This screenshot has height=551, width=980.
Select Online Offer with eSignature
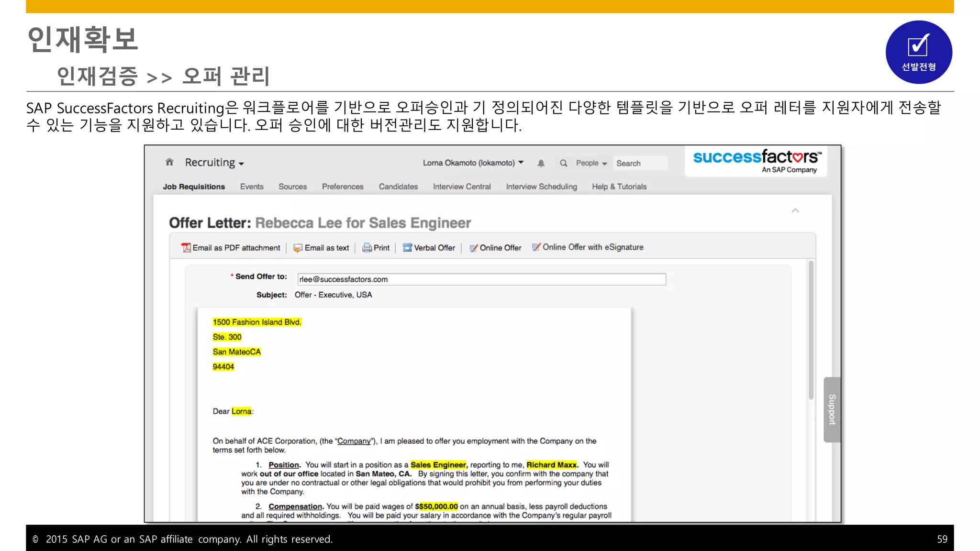[593, 247]
